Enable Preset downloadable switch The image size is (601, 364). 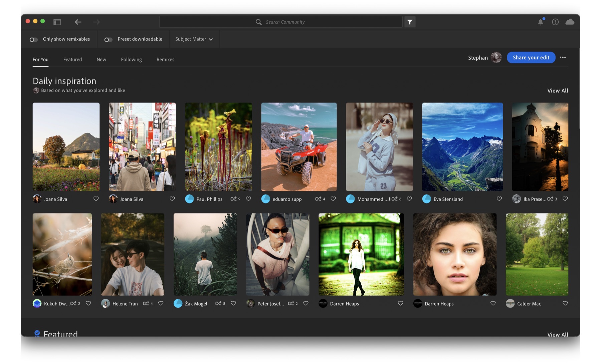(x=108, y=39)
